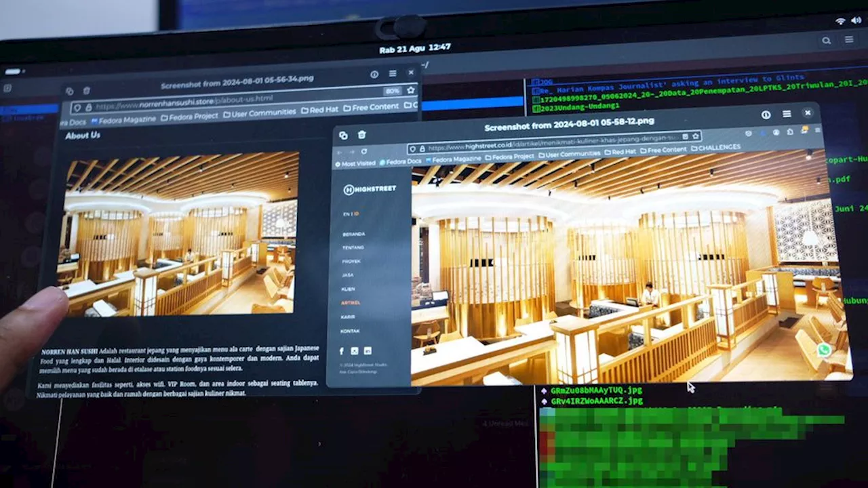Click JASA in Highstreet sidebar
868x488 pixels.
tap(348, 275)
